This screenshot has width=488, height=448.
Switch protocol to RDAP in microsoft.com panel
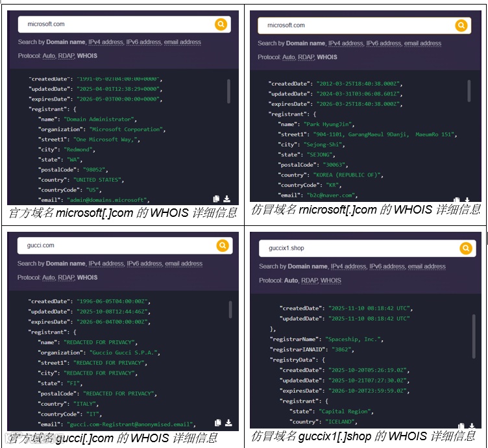(66, 56)
